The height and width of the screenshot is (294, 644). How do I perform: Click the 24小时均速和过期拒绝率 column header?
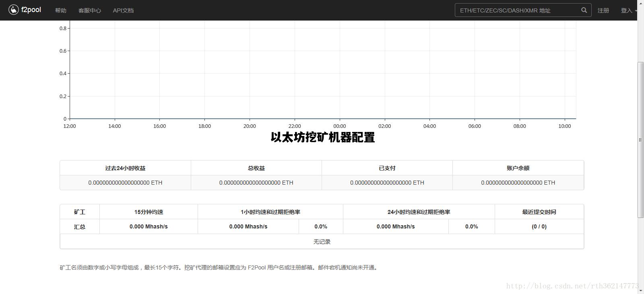click(x=419, y=212)
